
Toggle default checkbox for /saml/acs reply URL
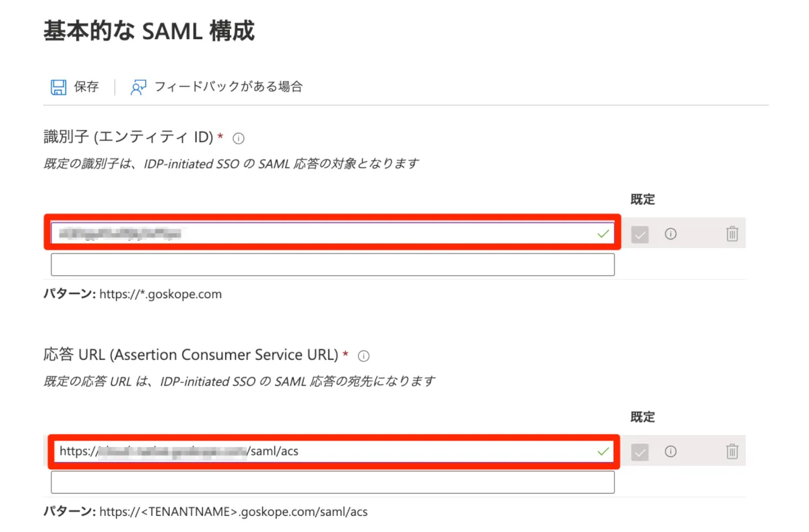[640, 451]
